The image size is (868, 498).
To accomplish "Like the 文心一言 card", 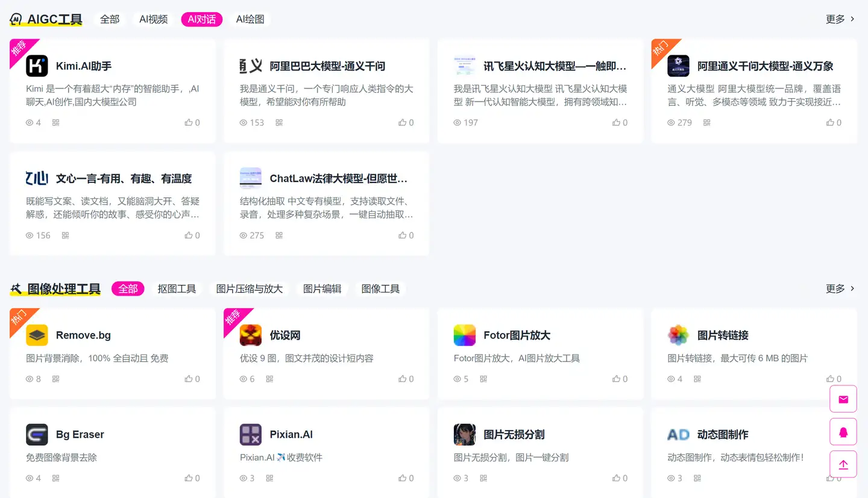I will click(x=192, y=235).
